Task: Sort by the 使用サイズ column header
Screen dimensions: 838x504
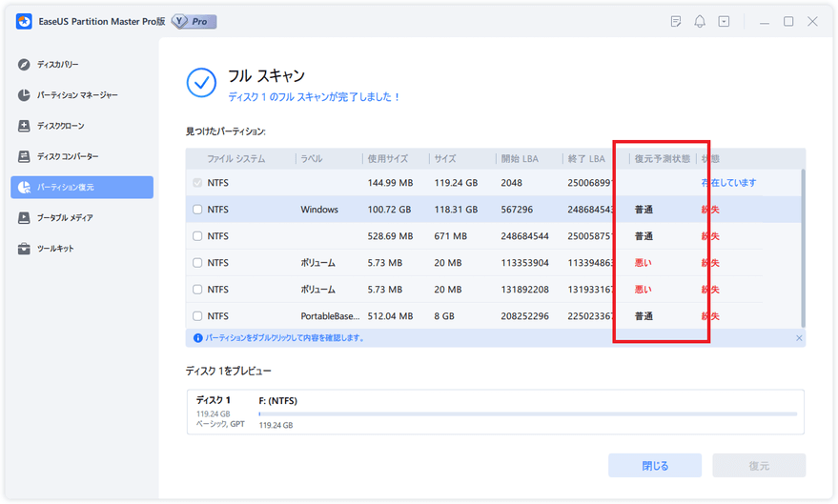Action: [387, 159]
